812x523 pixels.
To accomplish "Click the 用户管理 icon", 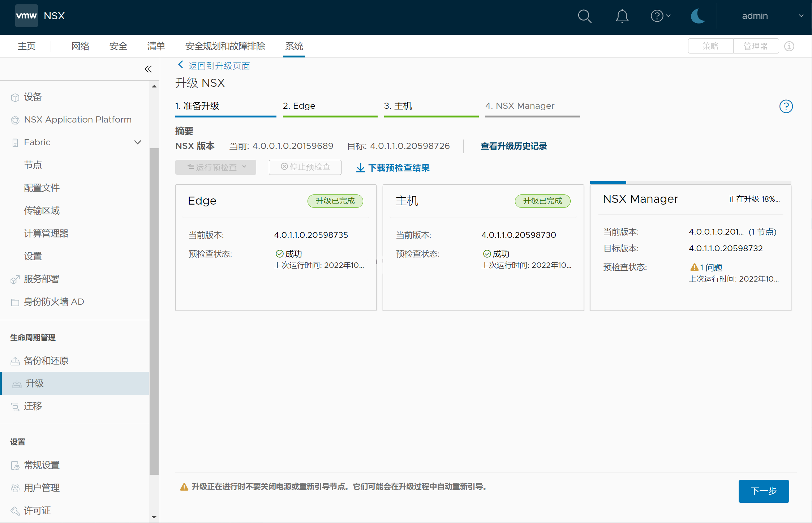I will [x=15, y=489].
